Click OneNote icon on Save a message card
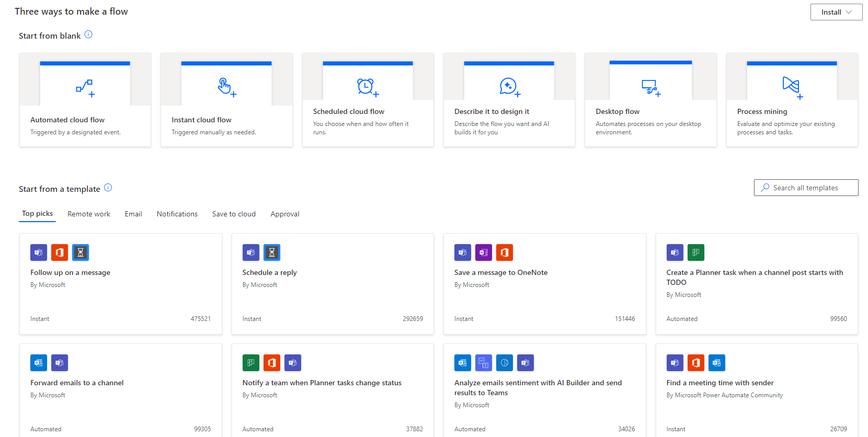 (x=484, y=252)
